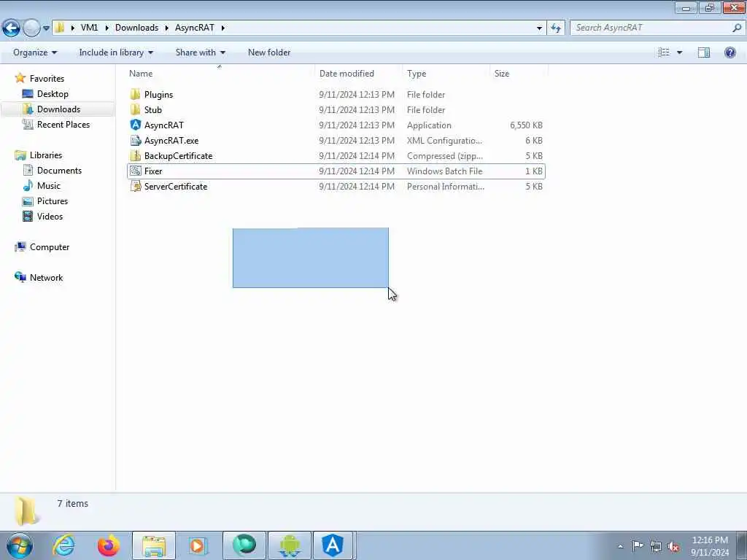Create a New folder
Viewport: 747px width, 560px height.
(x=269, y=52)
